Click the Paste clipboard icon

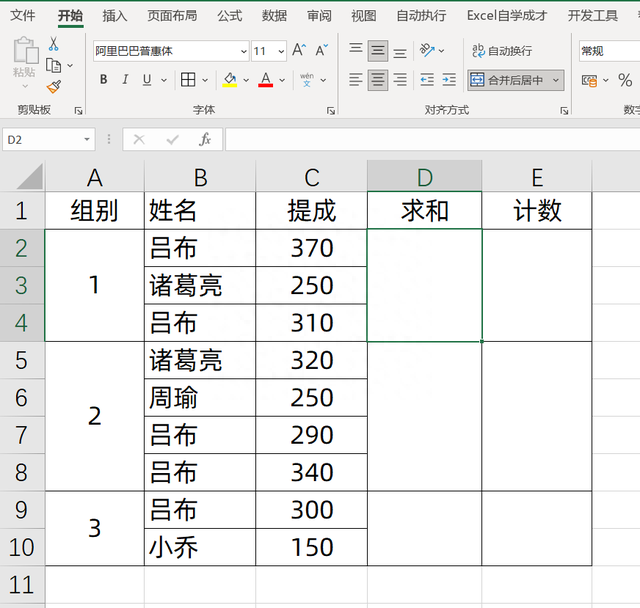pos(25,51)
